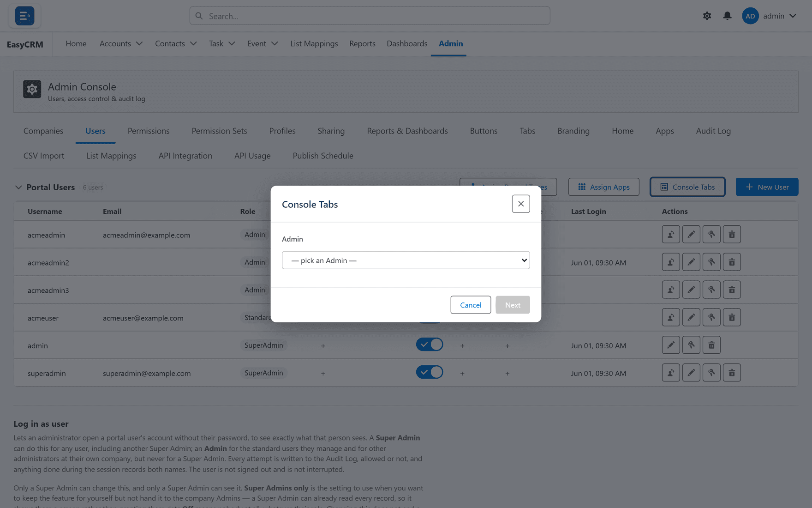Switch to the Permissions tab
This screenshot has height=508, width=812.
(x=149, y=131)
